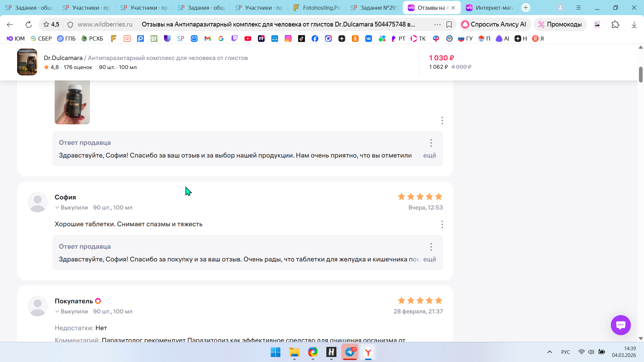Open the browser downloads arrow icon
644x362 pixels.
pos(634,24)
